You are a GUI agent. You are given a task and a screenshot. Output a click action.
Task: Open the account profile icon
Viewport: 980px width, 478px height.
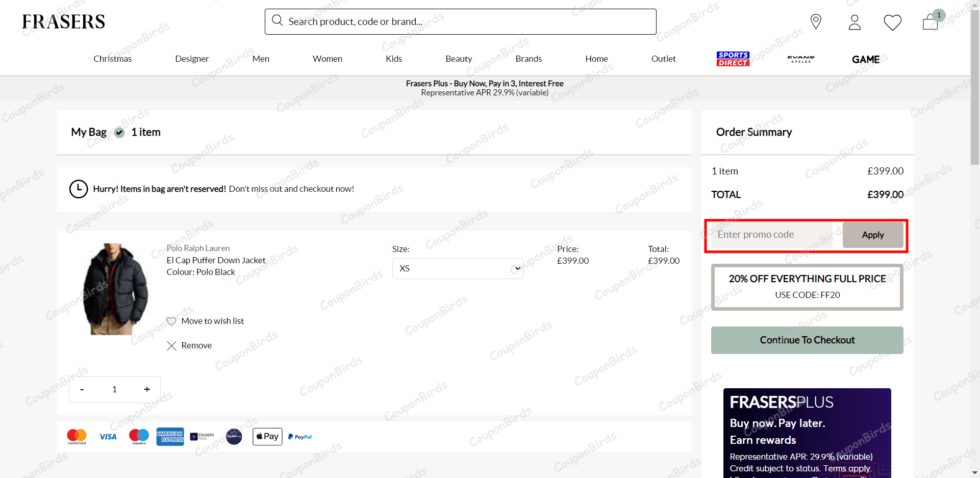854,21
